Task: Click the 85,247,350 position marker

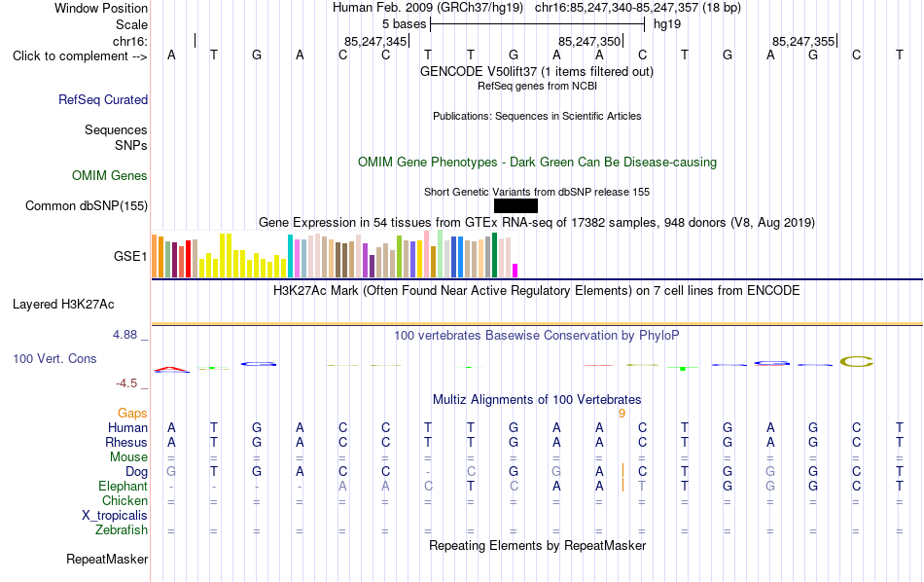Action: click(590, 41)
